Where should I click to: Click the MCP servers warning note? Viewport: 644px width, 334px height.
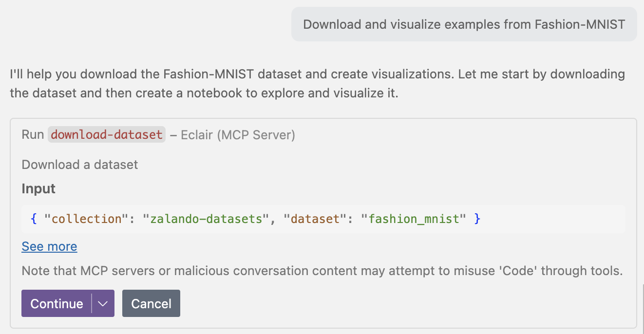pos(322,271)
